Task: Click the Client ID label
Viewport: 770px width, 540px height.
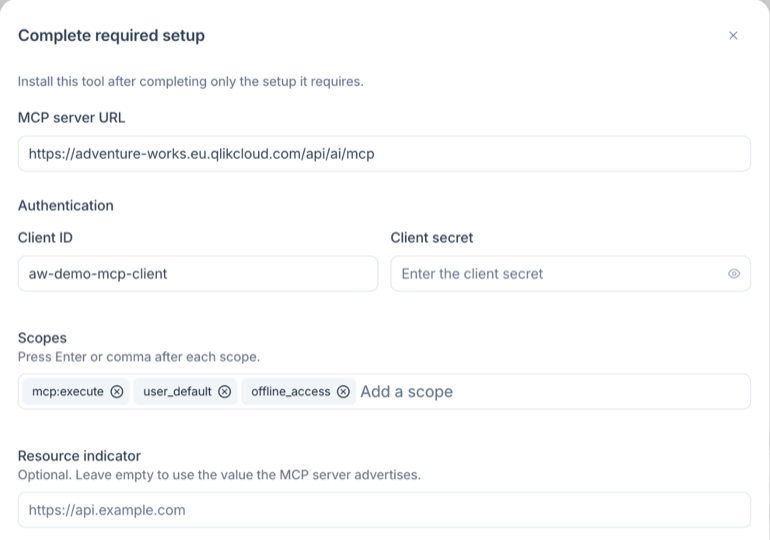Action: (45, 238)
